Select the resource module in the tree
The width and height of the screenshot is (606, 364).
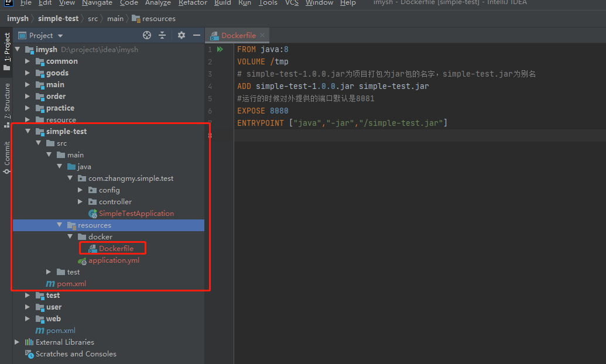coord(61,120)
